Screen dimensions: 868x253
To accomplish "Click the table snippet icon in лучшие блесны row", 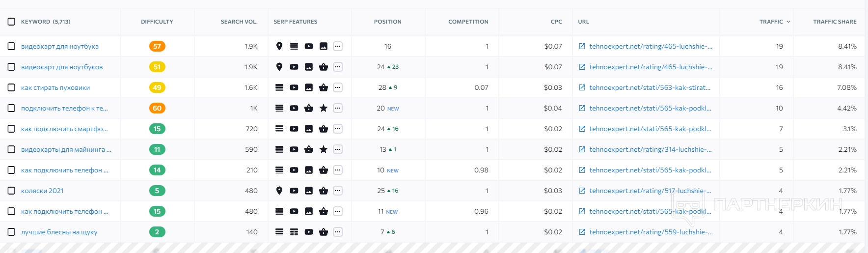I will point(294,232).
